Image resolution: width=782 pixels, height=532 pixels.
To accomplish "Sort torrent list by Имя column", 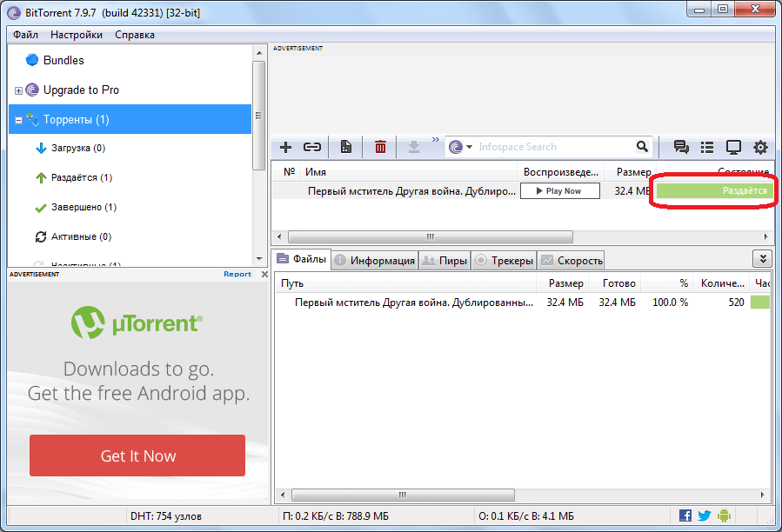I will point(409,172).
